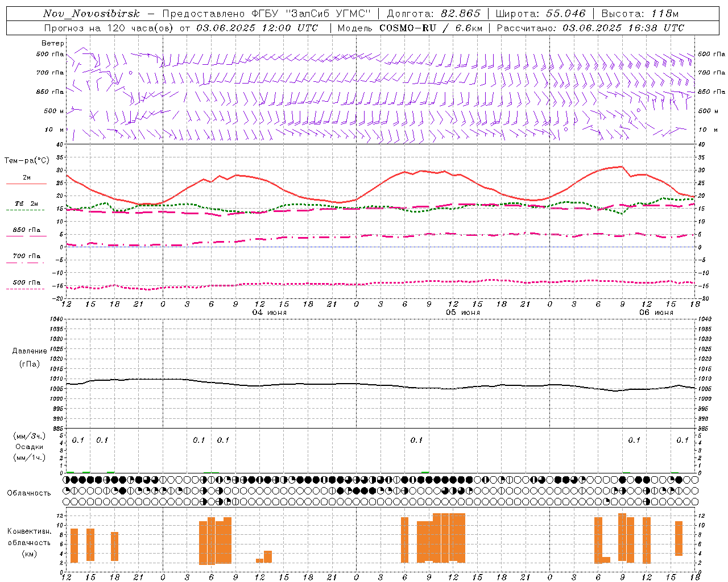The image size is (728, 582).
Task: Click the 'Осадки' precipitation label
Action: coord(30,447)
